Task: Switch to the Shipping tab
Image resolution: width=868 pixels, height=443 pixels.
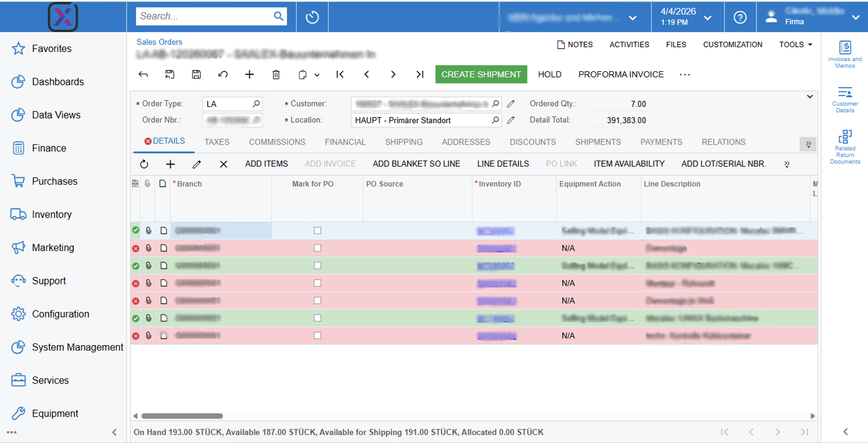Action: (404, 142)
